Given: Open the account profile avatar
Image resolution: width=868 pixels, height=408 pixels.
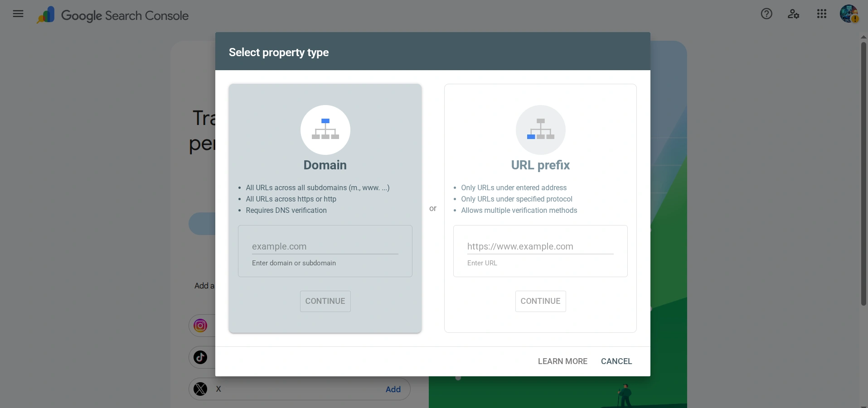Looking at the screenshot, I should coord(849,14).
